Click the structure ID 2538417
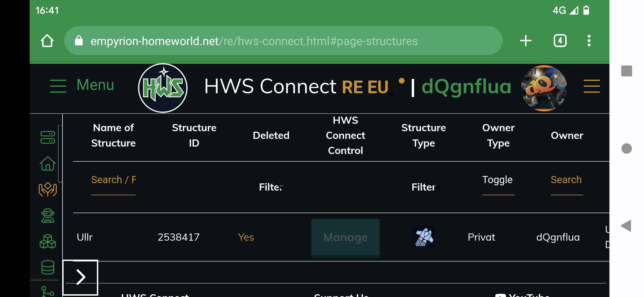This screenshot has height=297, width=644. point(179,237)
